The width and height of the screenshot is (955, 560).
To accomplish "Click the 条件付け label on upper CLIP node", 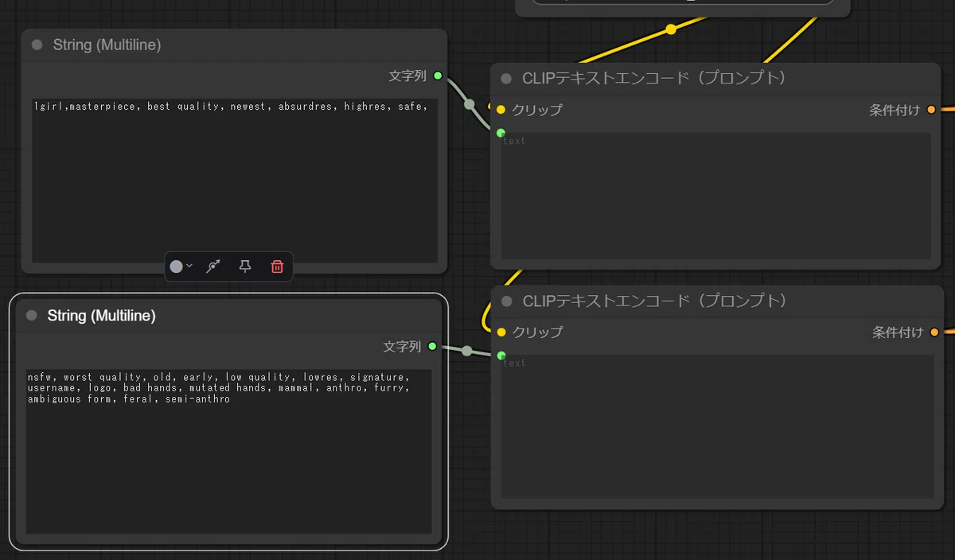I will [895, 110].
